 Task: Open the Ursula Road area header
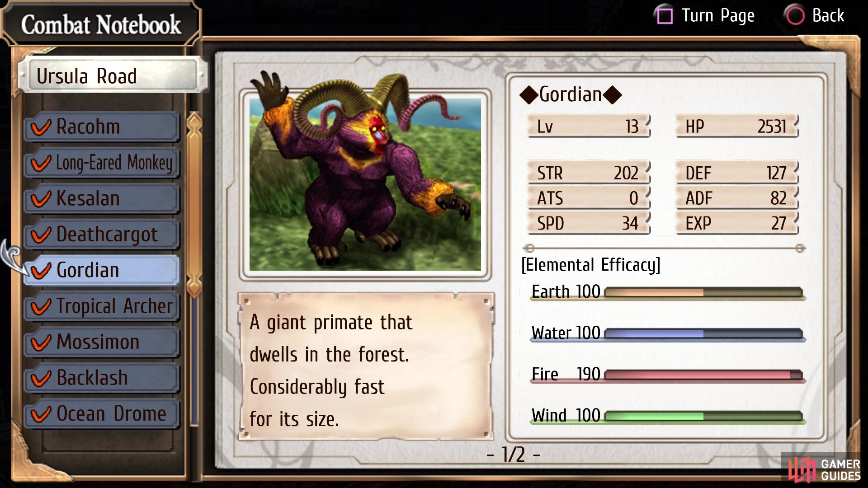pyautogui.click(x=112, y=76)
